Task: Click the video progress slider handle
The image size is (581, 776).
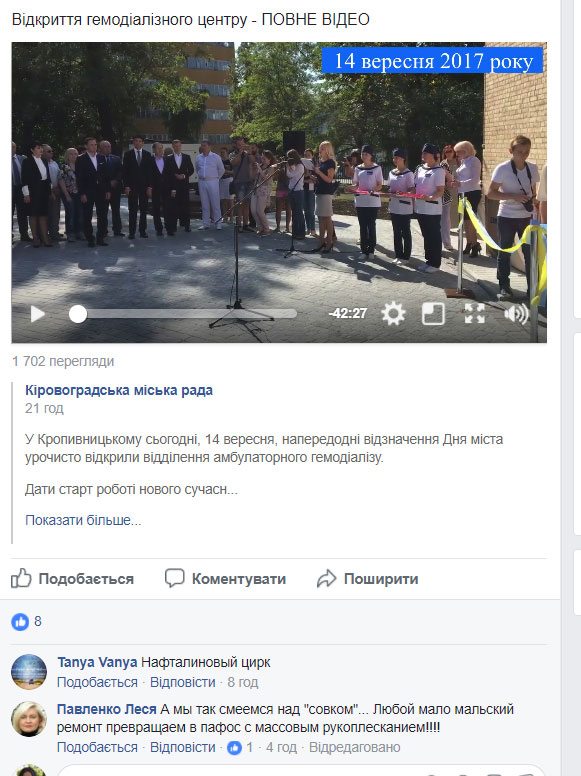Action: coord(78,314)
